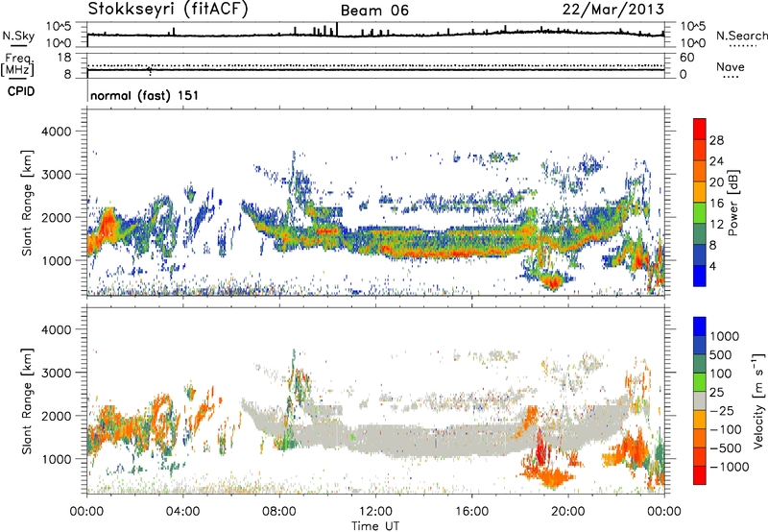The width and height of the screenshot is (768, 532).
Task: Click the Nave legend label
Action: [731, 66]
